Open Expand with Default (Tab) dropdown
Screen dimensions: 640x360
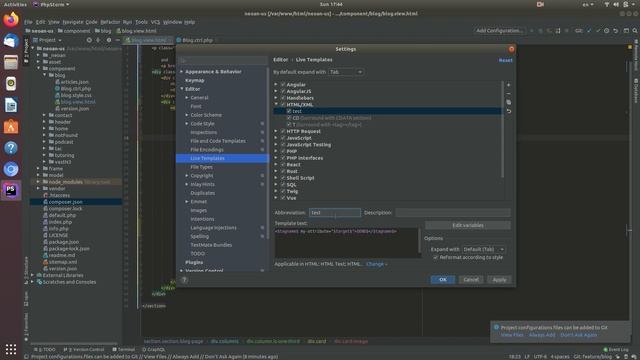(484, 249)
